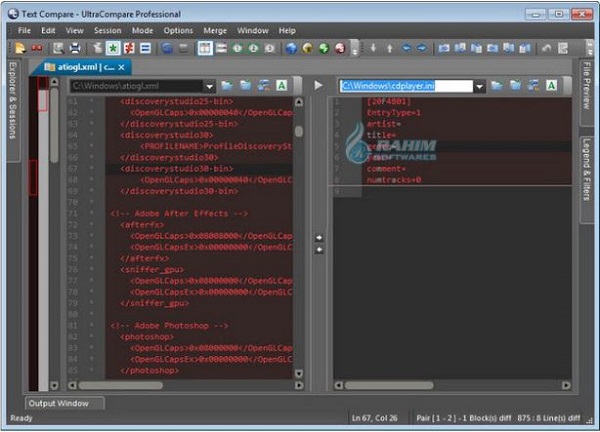Expand the right file path dropdown
The width and height of the screenshot is (600, 432).
point(480,87)
